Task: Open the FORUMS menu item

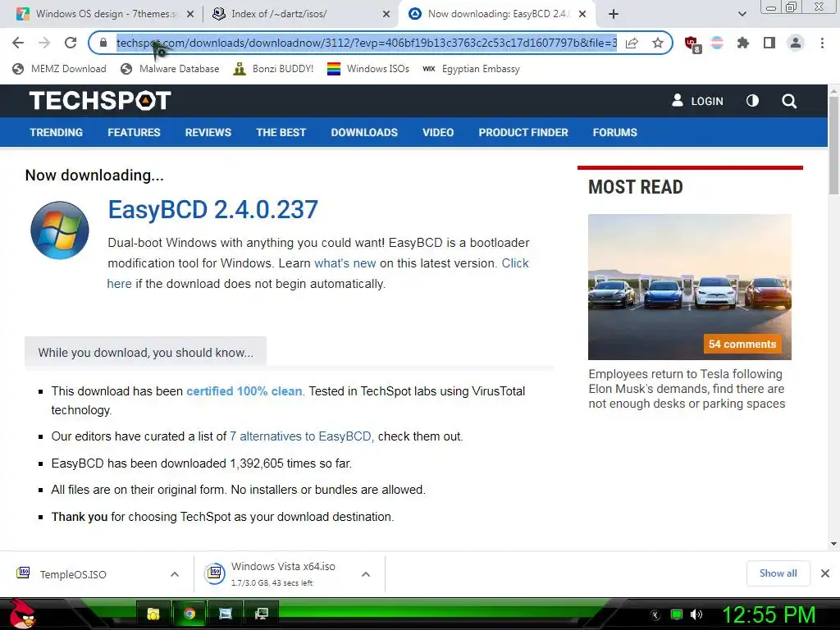Action: (615, 132)
